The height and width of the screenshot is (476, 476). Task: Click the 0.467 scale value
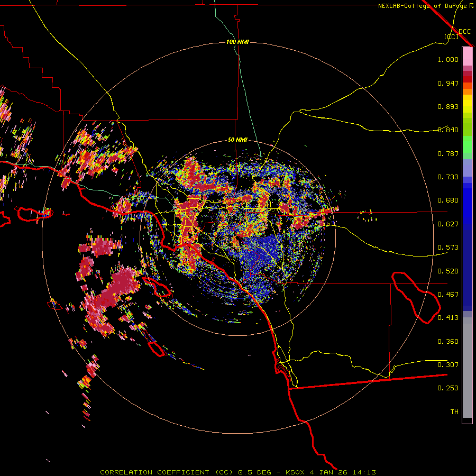click(448, 295)
